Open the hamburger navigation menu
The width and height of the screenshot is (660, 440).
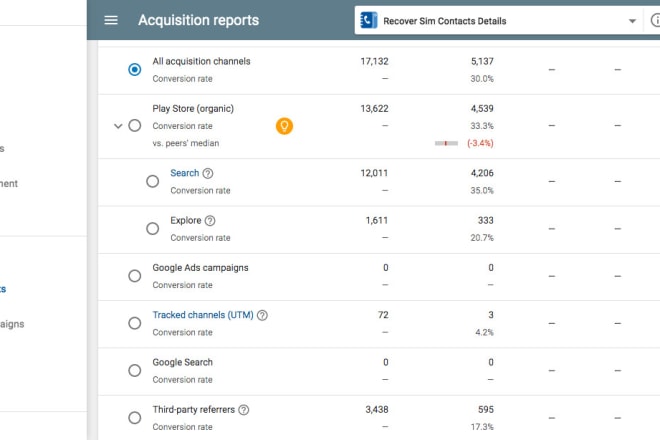[111, 20]
